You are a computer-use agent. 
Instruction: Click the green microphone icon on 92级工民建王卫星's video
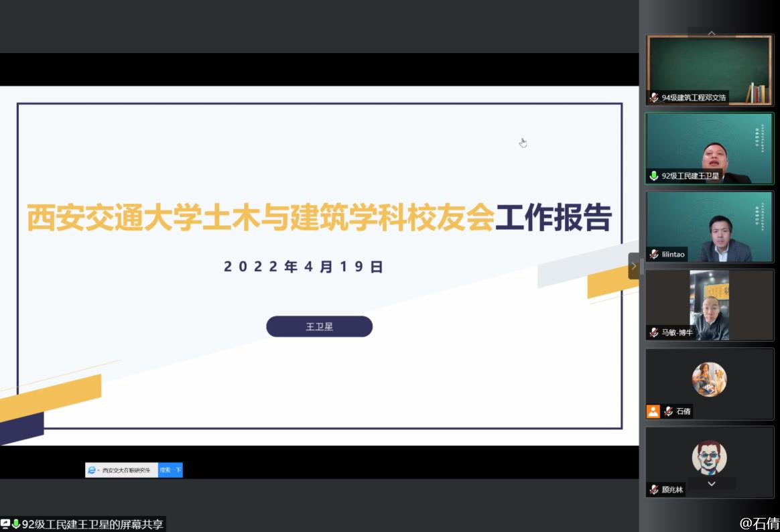pyautogui.click(x=654, y=176)
